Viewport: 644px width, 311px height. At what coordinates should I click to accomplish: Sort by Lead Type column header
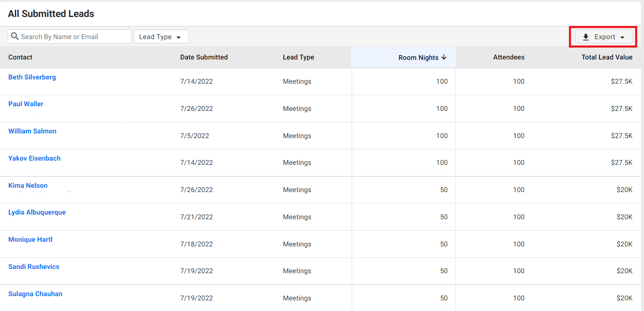tap(299, 57)
